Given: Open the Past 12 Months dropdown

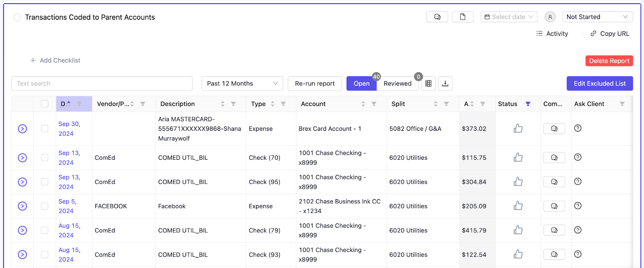Looking at the screenshot, I should [x=242, y=83].
